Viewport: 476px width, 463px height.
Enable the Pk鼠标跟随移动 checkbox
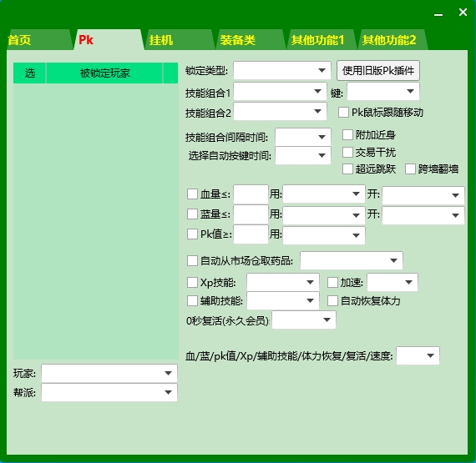[x=343, y=112]
